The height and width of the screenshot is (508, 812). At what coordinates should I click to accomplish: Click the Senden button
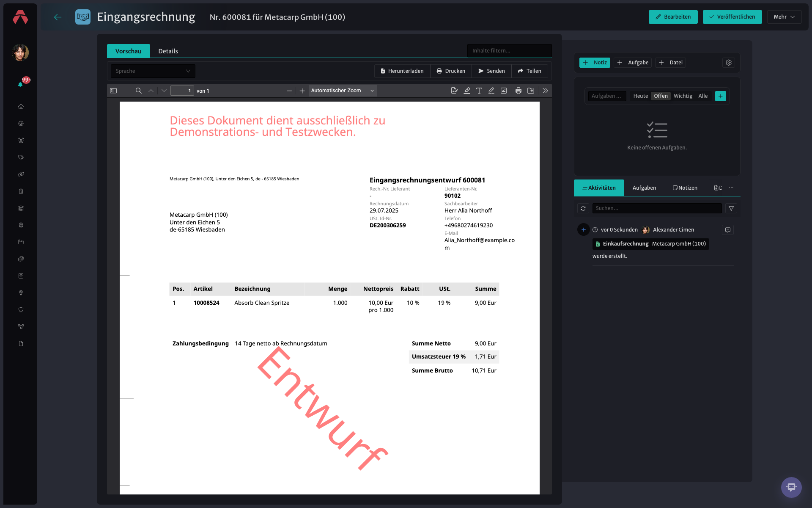[491, 71]
